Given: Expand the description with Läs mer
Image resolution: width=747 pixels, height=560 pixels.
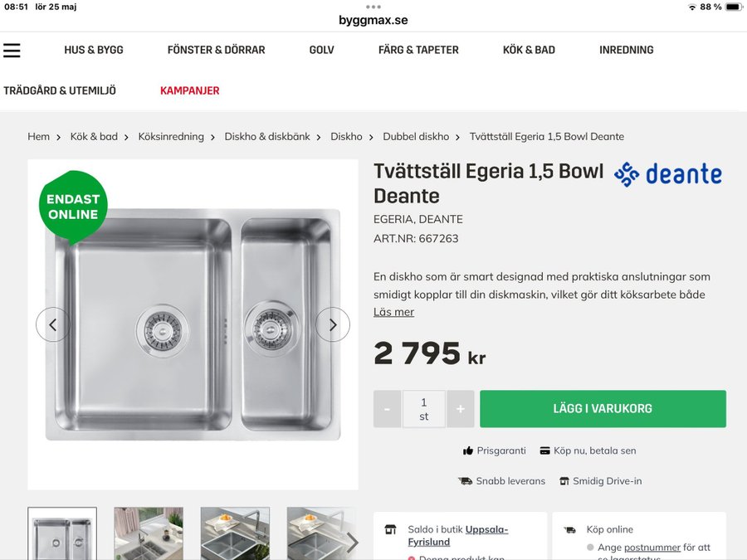Looking at the screenshot, I should pos(393,312).
